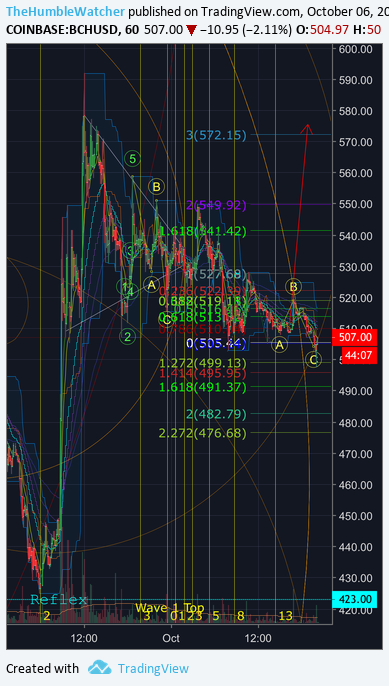Click the 480.00 price axis label
This screenshot has height=686, width=389.
click(x=356, y=423)
